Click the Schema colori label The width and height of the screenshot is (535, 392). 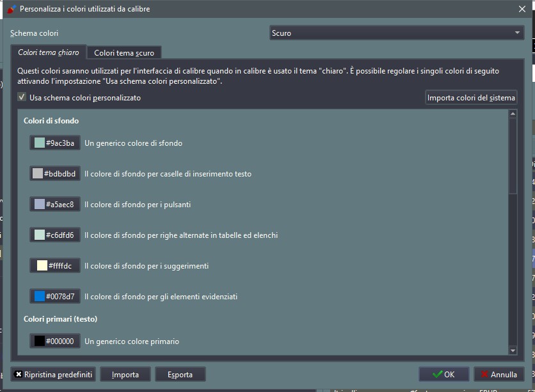pos(34,33)
